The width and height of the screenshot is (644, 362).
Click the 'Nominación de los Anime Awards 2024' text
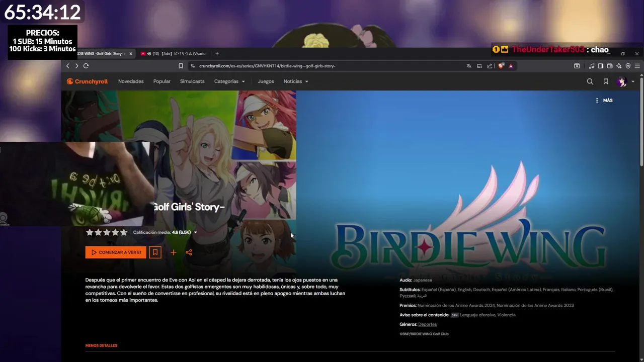click(456, 305)
